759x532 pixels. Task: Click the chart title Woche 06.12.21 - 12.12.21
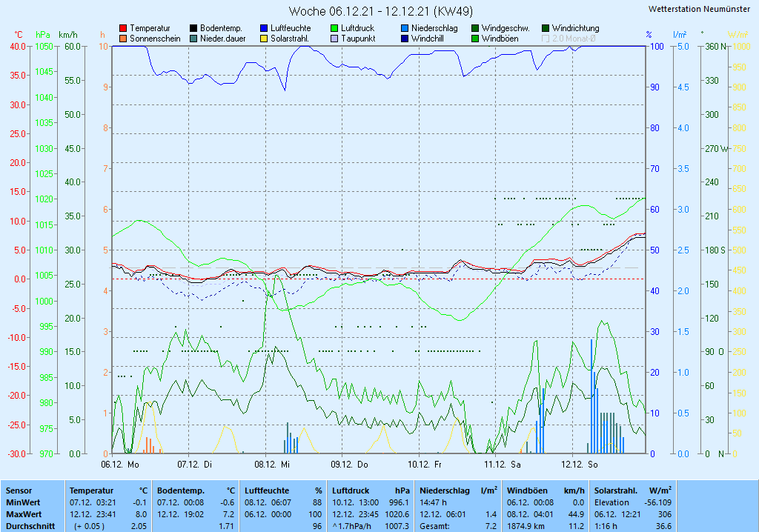coord(380,11)
